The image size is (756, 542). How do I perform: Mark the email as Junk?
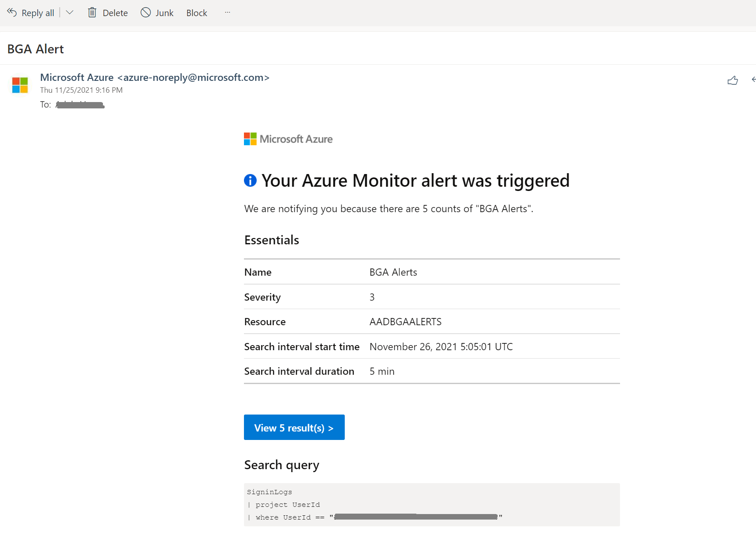[x=157, y=12]
